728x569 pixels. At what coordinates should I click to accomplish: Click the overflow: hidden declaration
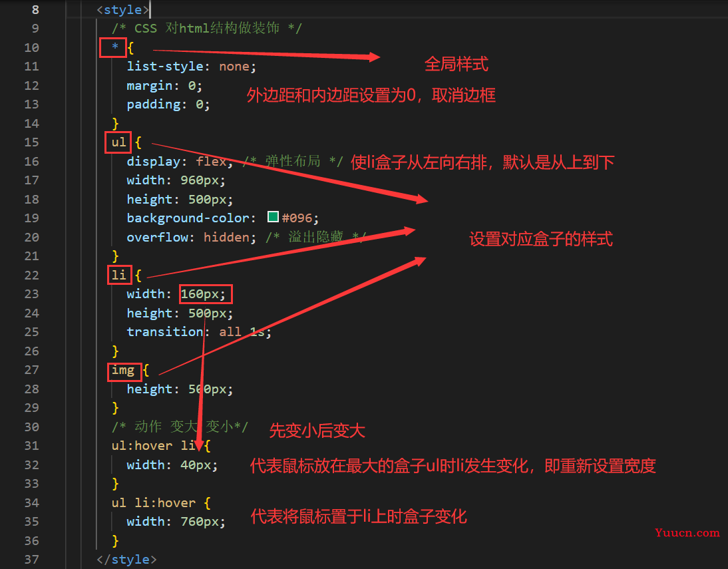point(191,238)
